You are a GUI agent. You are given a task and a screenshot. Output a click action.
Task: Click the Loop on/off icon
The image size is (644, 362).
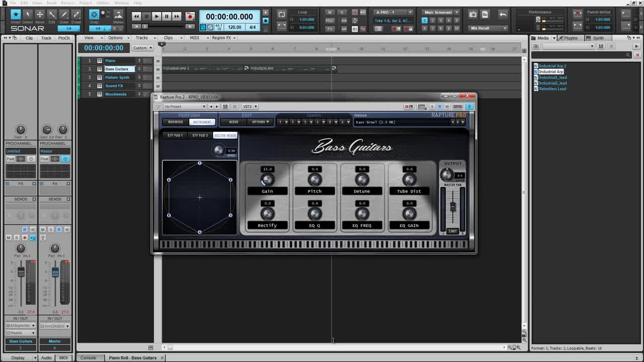pos(282,15)
